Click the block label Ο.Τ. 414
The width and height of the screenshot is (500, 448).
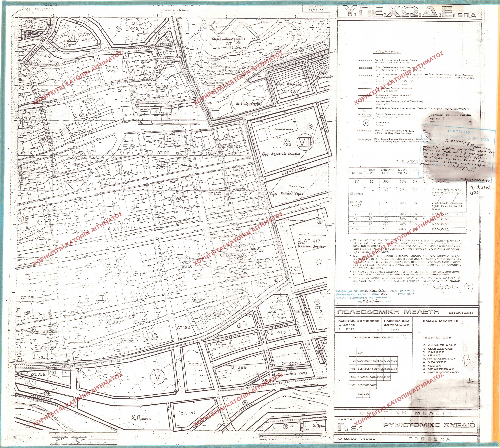point(272,310)
